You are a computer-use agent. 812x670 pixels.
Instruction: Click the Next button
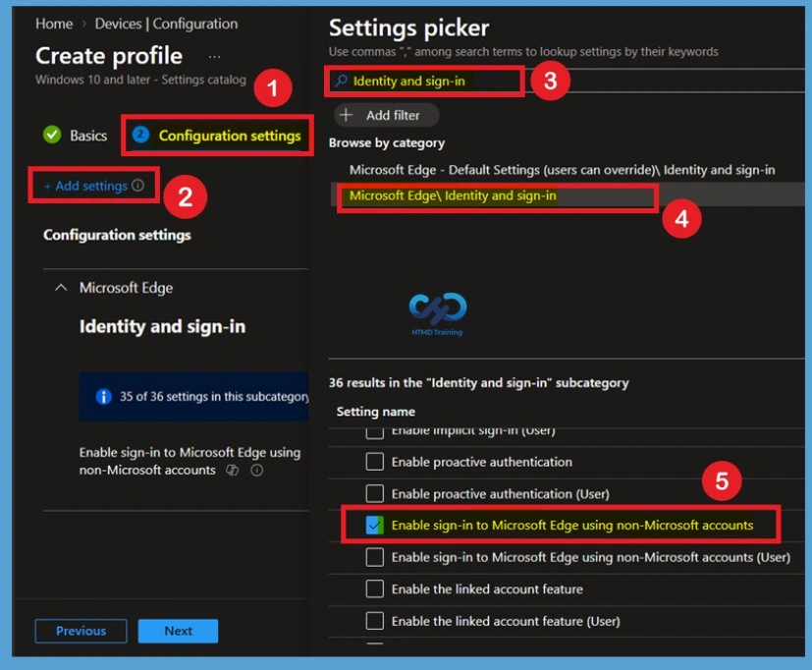(x=178, y=631)
